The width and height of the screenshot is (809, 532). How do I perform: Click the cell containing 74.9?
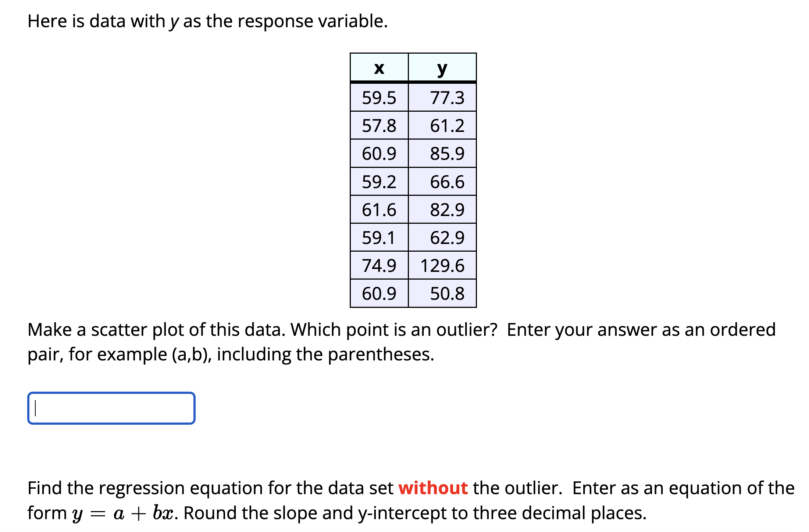(379, 265)
